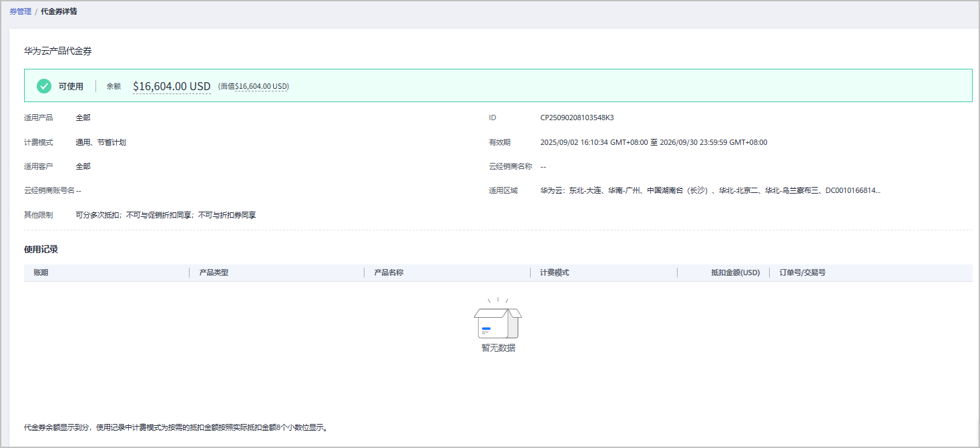
Task: Select the coupon ID CP25090208103548K3
Action: (x=577, y=118)
